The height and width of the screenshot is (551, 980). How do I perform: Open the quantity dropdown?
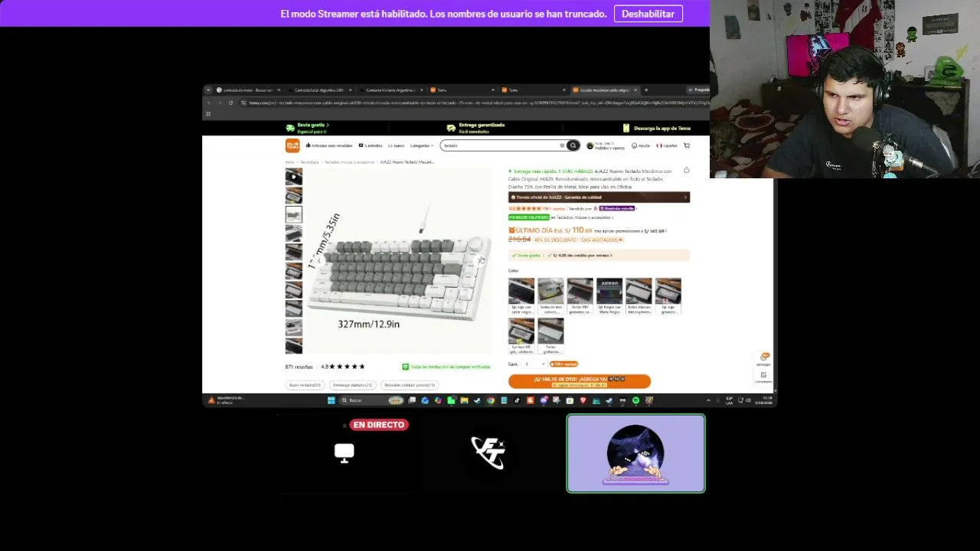tap(534, 364)
